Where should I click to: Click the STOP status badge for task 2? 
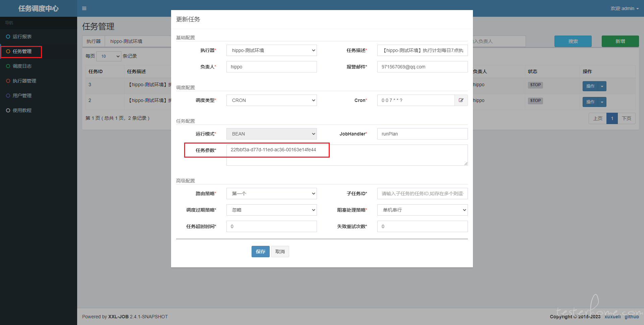pyautogui.click(x=535, y=101)
